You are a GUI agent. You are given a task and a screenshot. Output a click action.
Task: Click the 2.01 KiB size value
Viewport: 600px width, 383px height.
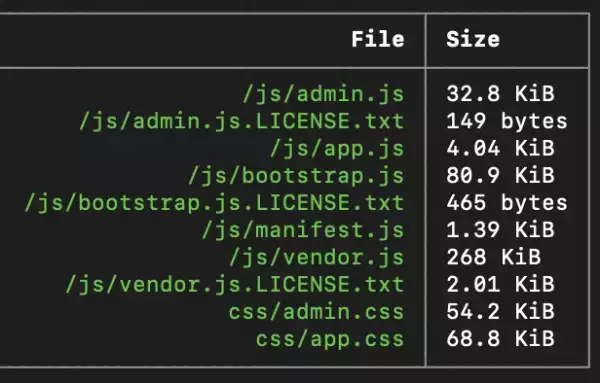tap(501, 284)
